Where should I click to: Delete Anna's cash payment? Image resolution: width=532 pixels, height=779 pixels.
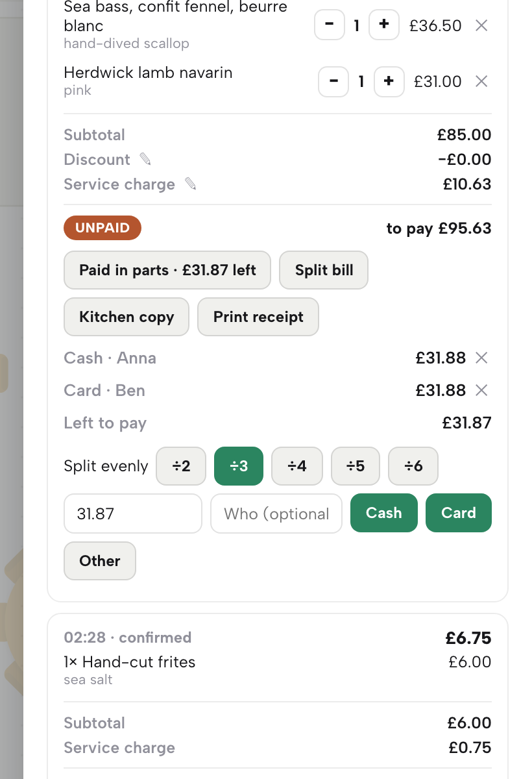pyautogui.click(x=481, y=358)
